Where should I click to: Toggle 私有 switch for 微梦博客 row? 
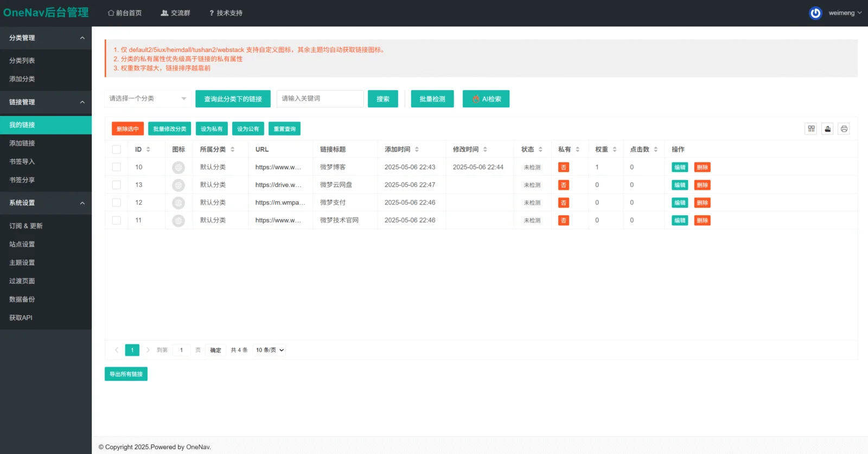(x=564, y=168)
